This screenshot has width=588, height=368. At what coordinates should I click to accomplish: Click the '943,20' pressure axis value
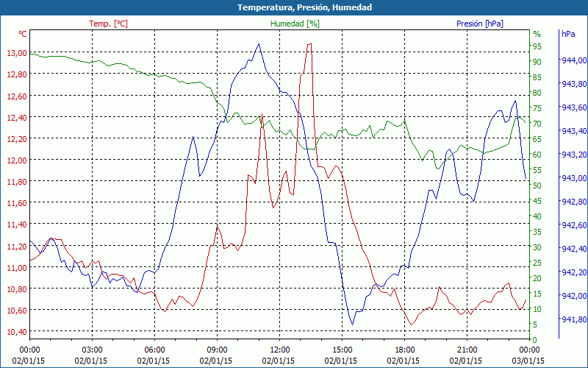[574, 155]
